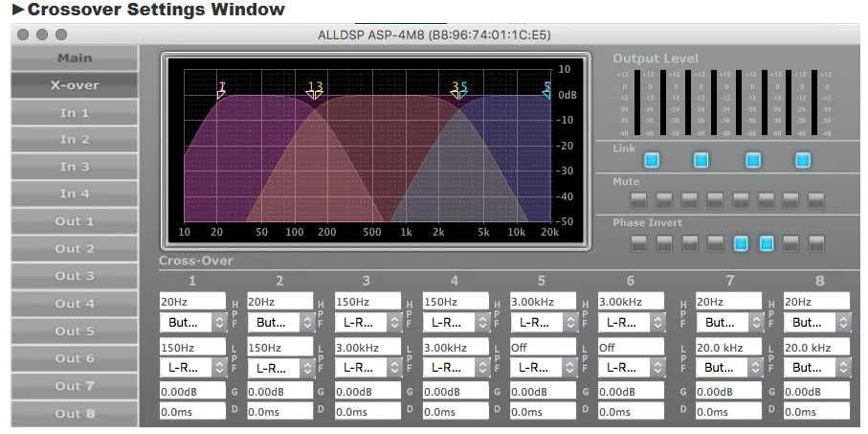The image size is (868, 434).
Task: Enable phase invert on channel 4
Action: pos(715,243)
